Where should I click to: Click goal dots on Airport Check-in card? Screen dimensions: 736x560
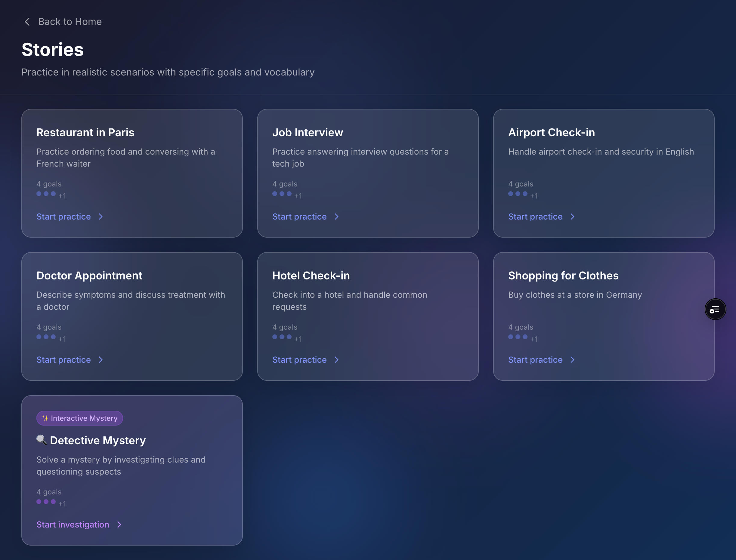(x=518, y=194)
